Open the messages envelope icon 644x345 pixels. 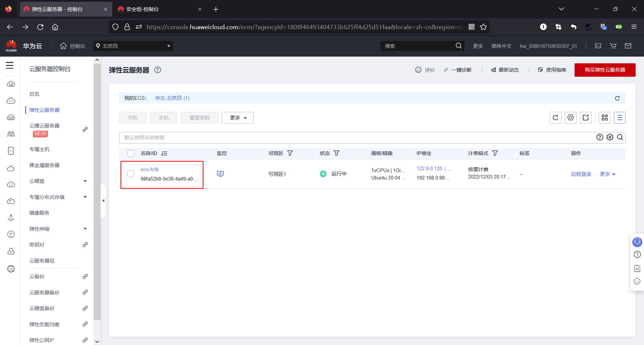[628, 46]
